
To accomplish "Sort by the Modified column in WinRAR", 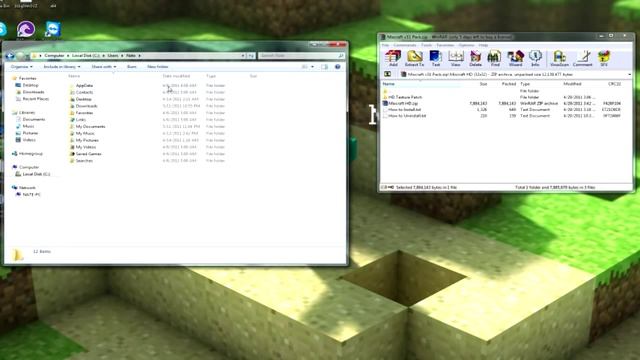I will [572, 84].
